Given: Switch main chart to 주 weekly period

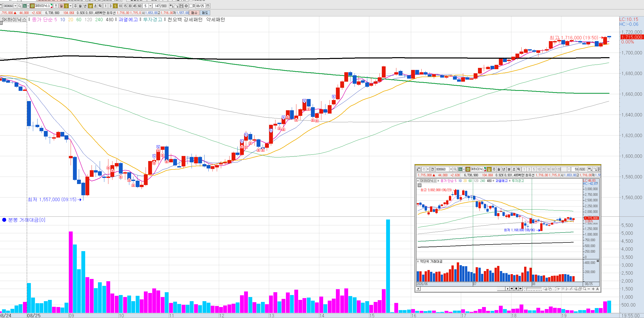Looking at the screenshot, I should tap(75, 6).
